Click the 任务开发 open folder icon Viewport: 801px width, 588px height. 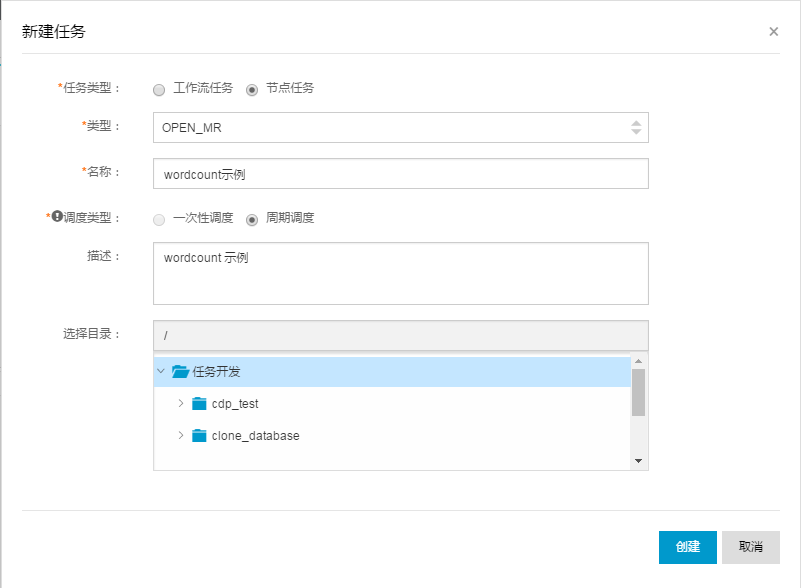(180, 371)
